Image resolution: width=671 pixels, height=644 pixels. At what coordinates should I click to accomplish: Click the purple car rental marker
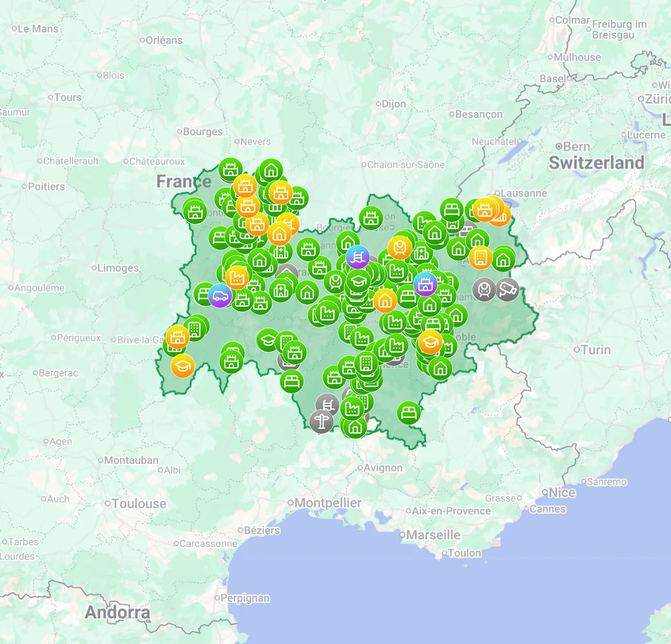coord(220,296)
